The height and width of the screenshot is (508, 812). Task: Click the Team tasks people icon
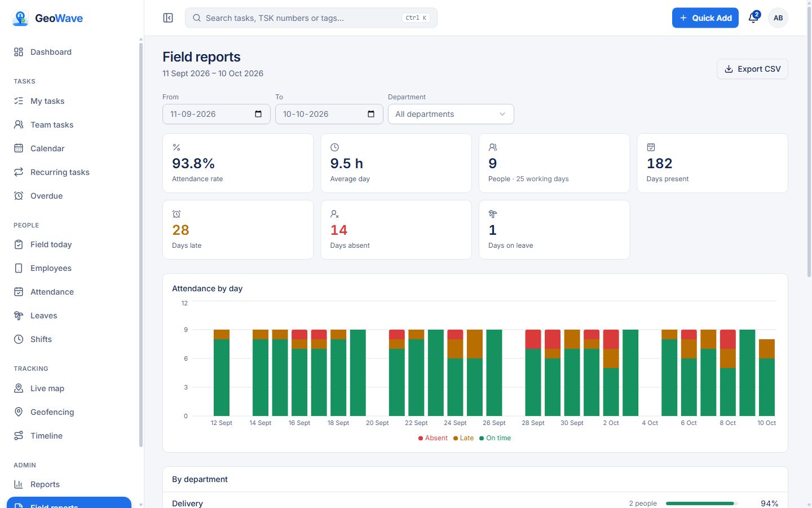click(19, 125)
